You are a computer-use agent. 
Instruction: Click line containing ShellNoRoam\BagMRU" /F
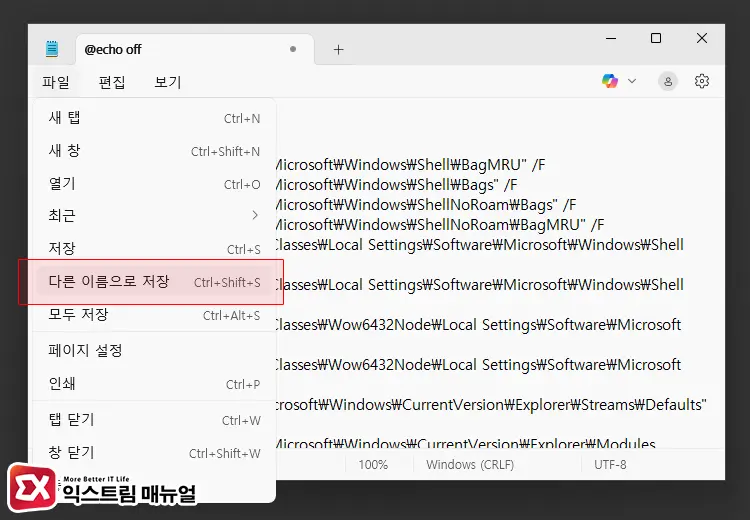(x=440, y=225)
